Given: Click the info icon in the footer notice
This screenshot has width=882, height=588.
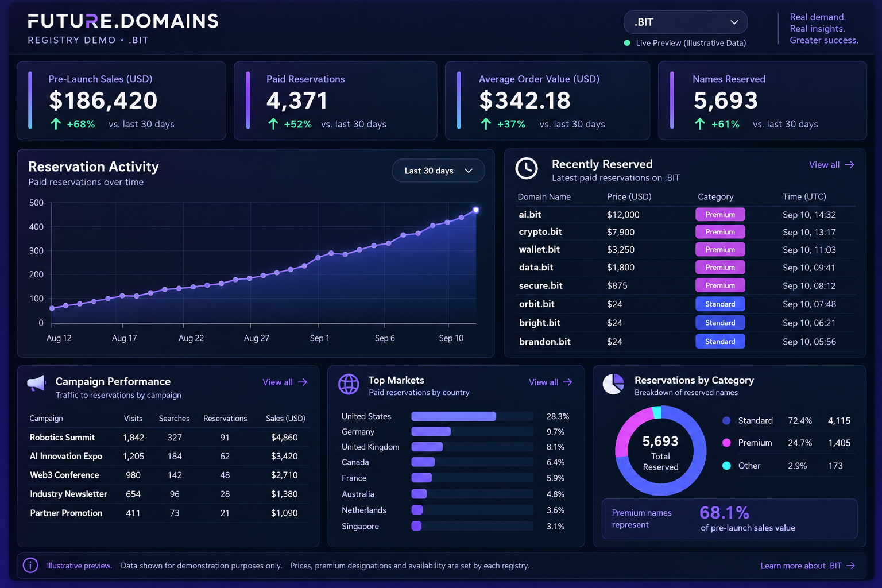Looking at the screenshot, I should (30, 566).
